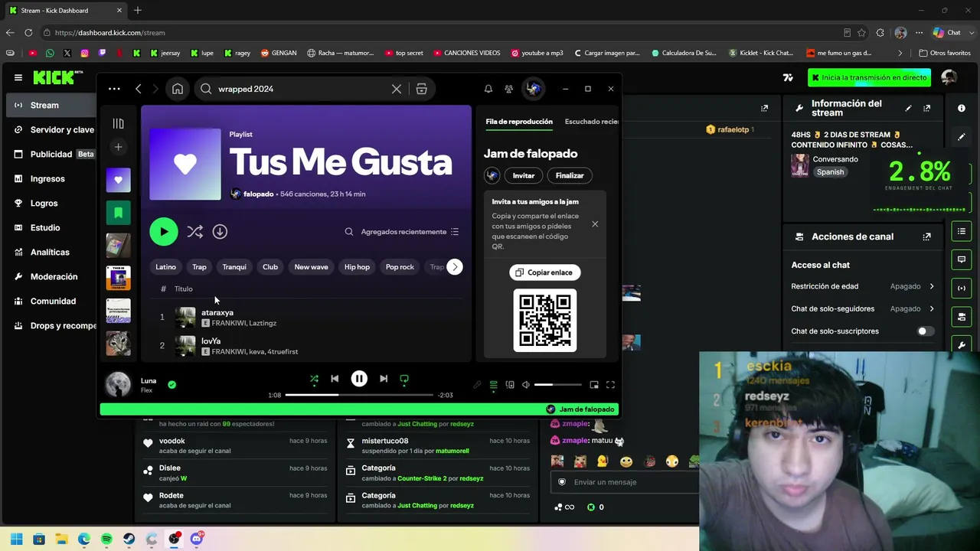Open Spotify notifications bell
The width and height of the screenshot is (980, 551).
coord(488,89)
